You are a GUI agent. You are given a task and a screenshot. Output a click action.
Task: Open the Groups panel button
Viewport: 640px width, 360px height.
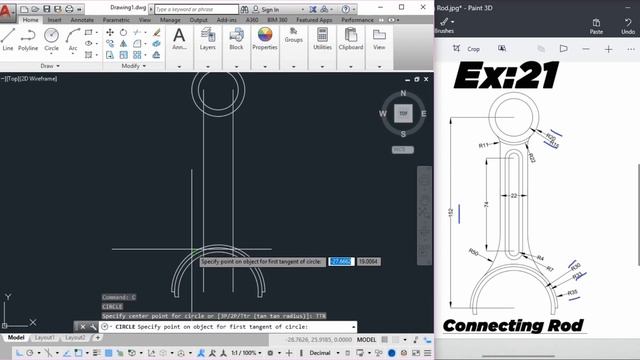(x=293, y=36)
